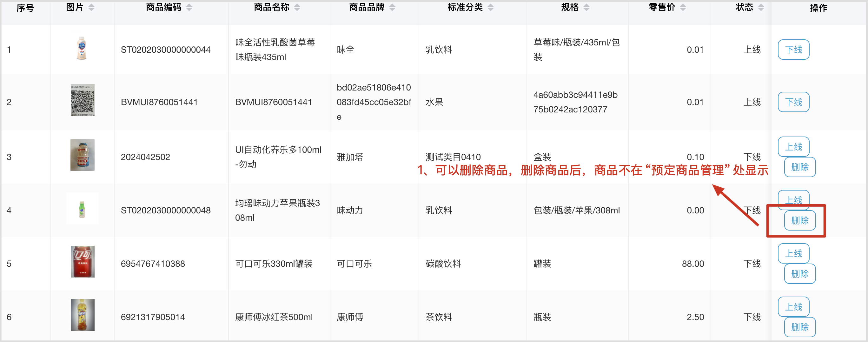Click brand cell 康师傅
Viewport: 868px width, 342px height.
350,317
